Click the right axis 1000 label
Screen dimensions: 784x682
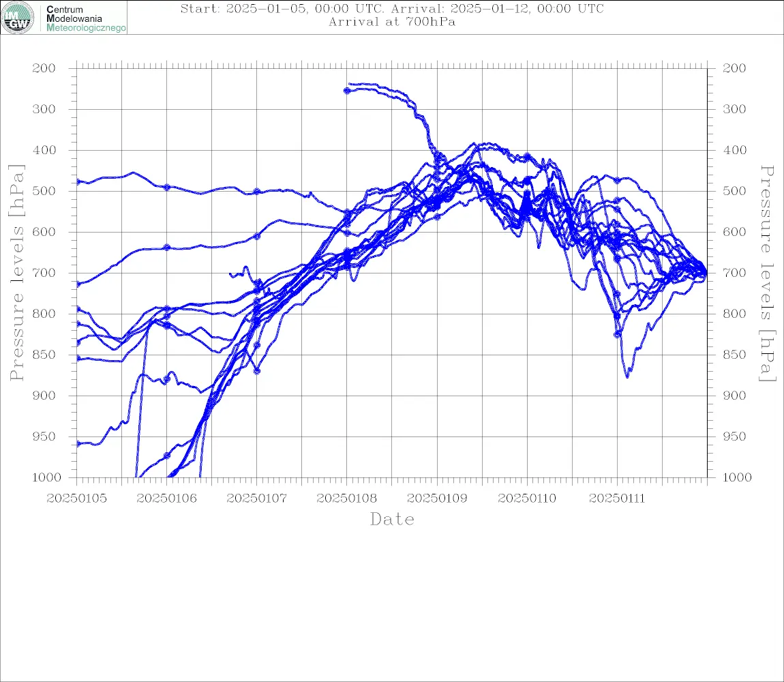point(738,477)
